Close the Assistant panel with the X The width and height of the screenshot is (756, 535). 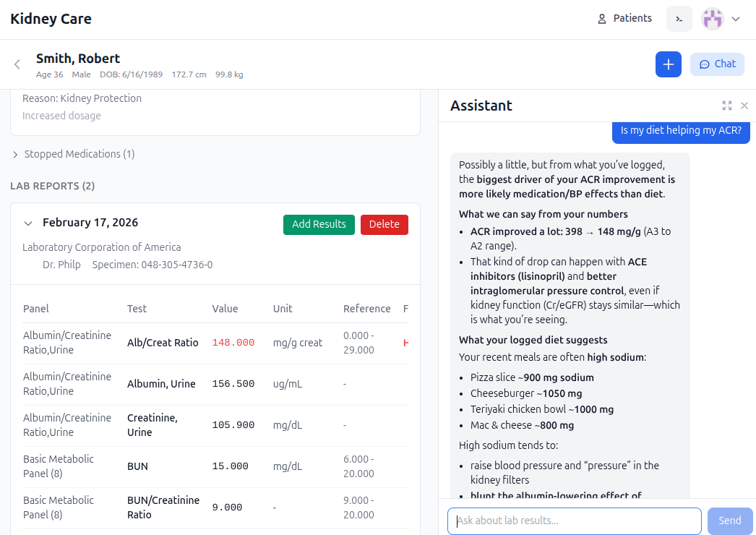pyautogui.click(x=744, y=106)
